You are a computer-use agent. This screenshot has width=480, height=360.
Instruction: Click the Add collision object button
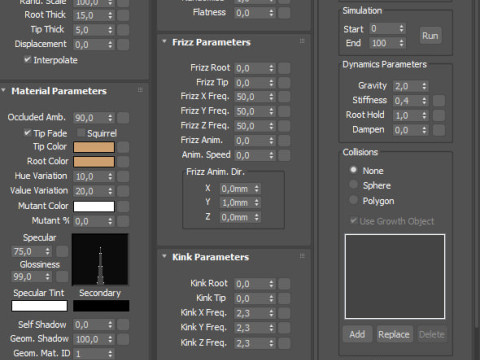pos(357,334)
